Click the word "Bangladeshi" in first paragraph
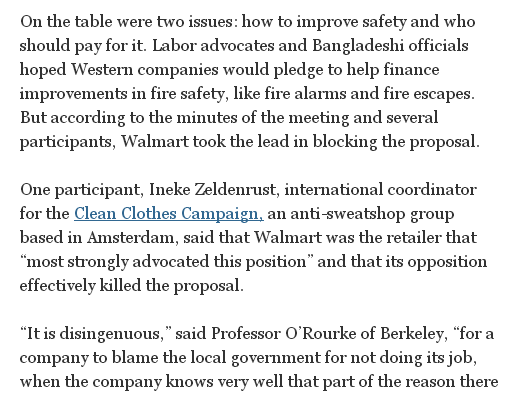524x415 pixels. click(x=358, y=45)
